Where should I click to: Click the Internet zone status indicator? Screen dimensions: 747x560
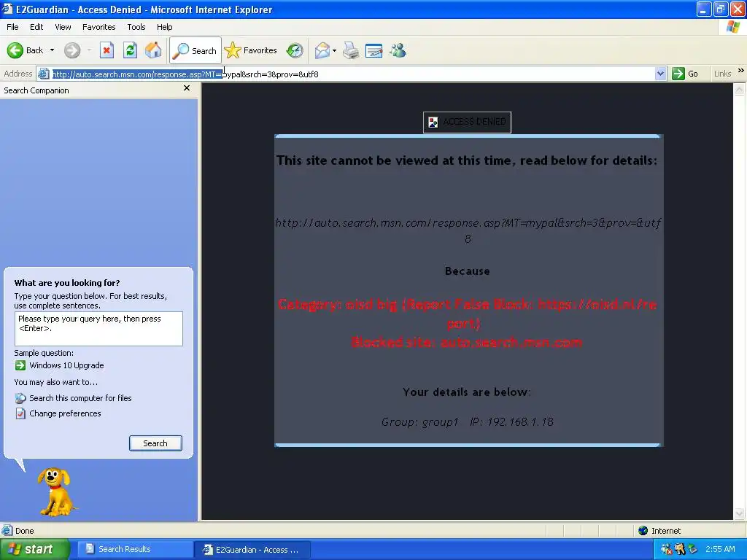pyautogui.click(x=659, y=531)
